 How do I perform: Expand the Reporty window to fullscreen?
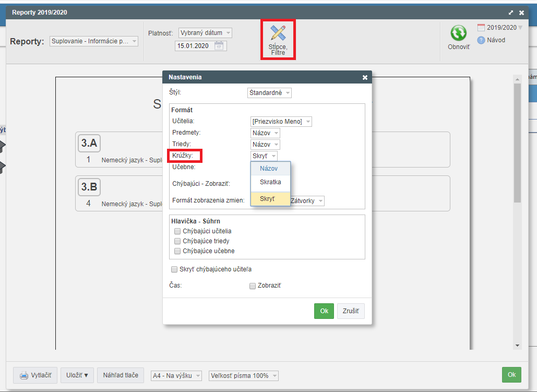510,13
